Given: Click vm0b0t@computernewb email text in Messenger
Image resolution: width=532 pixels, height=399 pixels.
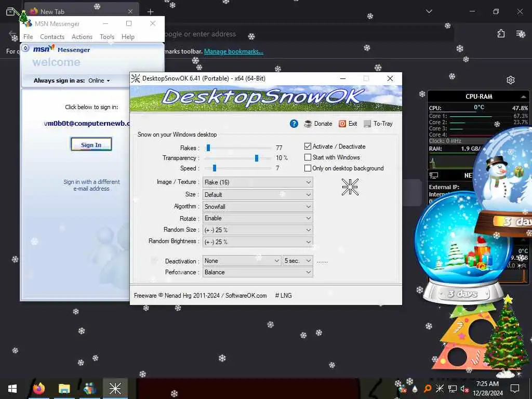Looking at the screenshot, I should [x=87, y=123].
